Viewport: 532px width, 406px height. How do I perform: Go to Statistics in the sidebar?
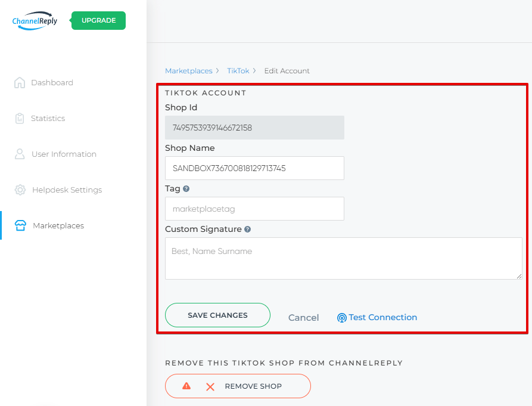(x=48, y=119)
